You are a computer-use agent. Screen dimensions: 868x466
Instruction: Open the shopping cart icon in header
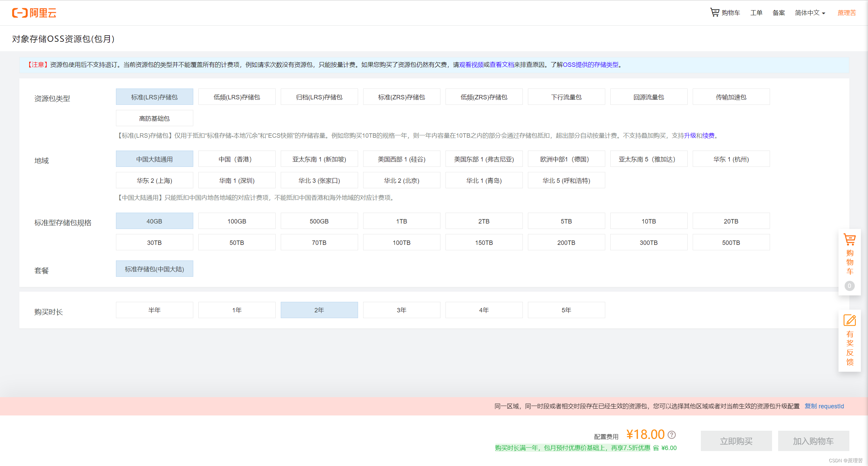[x=715, y=13]
